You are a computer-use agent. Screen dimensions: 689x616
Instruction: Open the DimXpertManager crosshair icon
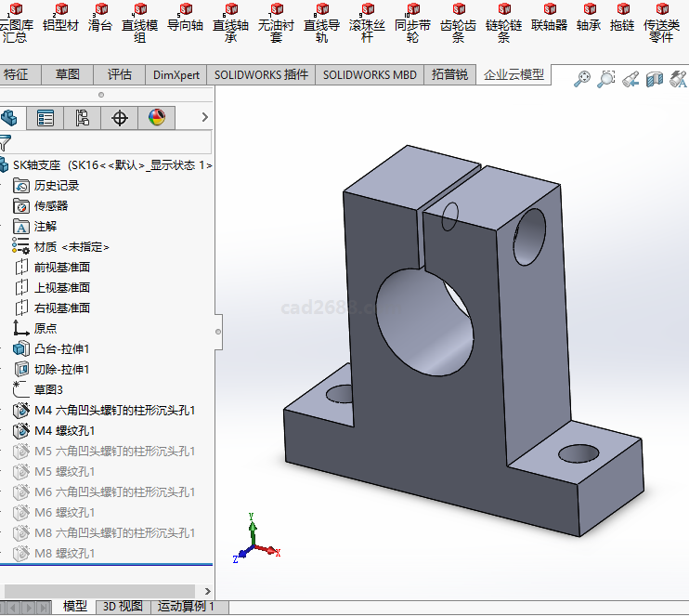click(119, 118)
